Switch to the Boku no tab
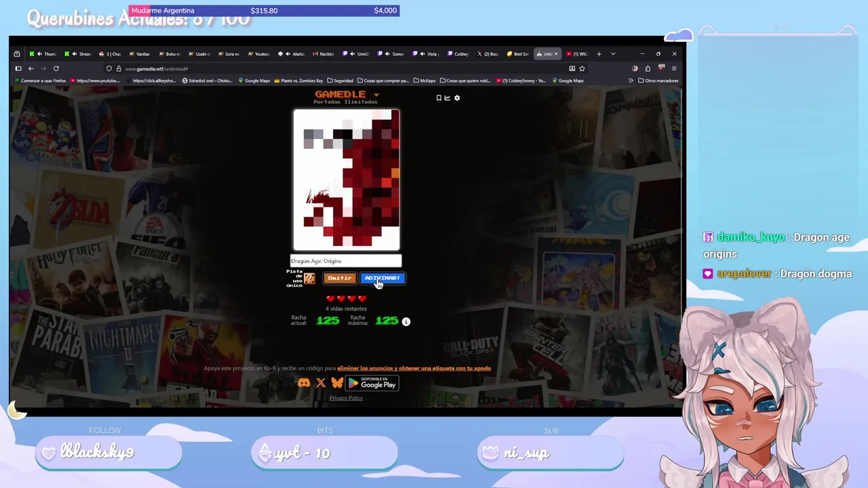868x488 pixels. pos(169,54)
